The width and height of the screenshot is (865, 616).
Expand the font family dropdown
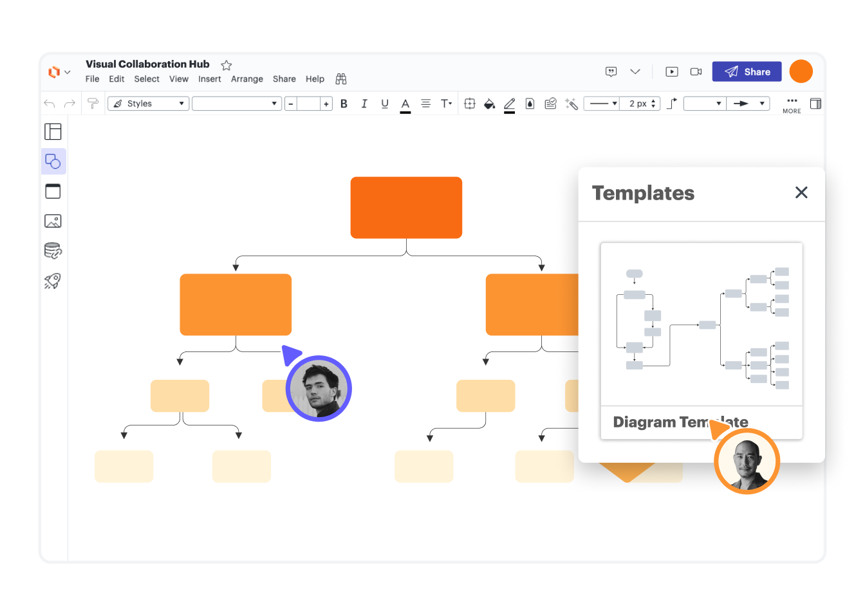pos(237,104)
